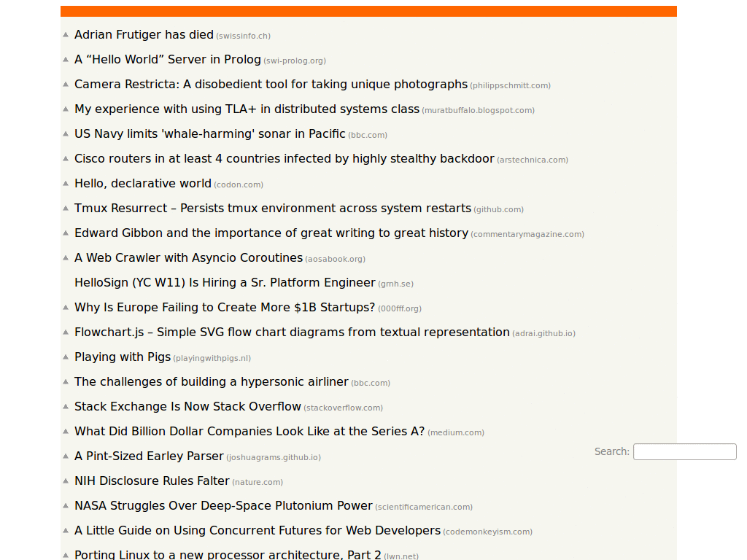Image resolution: width=747 pixels, height=560 pixels.
Task: Click the Search input field
Action: pyautogui.click(x=684, y=451)
